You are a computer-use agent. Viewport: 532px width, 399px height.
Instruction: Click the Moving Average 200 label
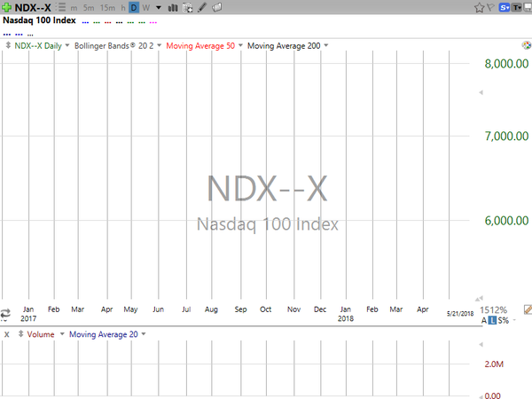pos(284,46)
